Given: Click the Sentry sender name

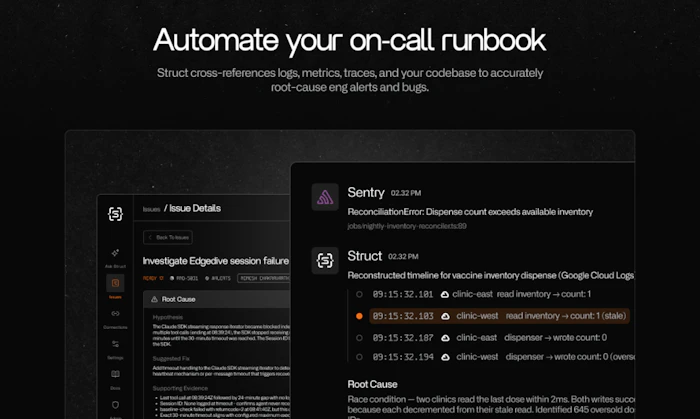Looking at the screenshot, I should (366, 192).
